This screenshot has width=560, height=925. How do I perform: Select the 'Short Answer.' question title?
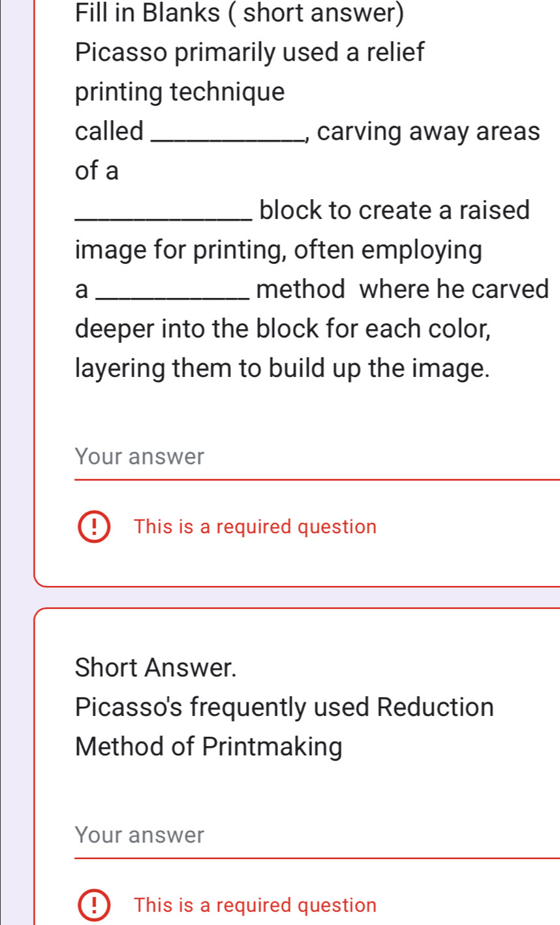157,668
